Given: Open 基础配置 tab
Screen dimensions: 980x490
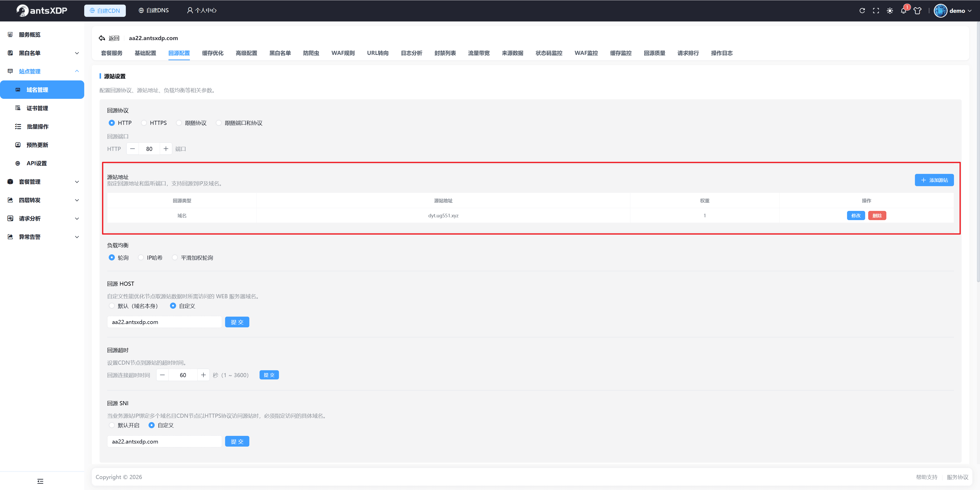Looking at the screenshot, I should pos(145,53).
